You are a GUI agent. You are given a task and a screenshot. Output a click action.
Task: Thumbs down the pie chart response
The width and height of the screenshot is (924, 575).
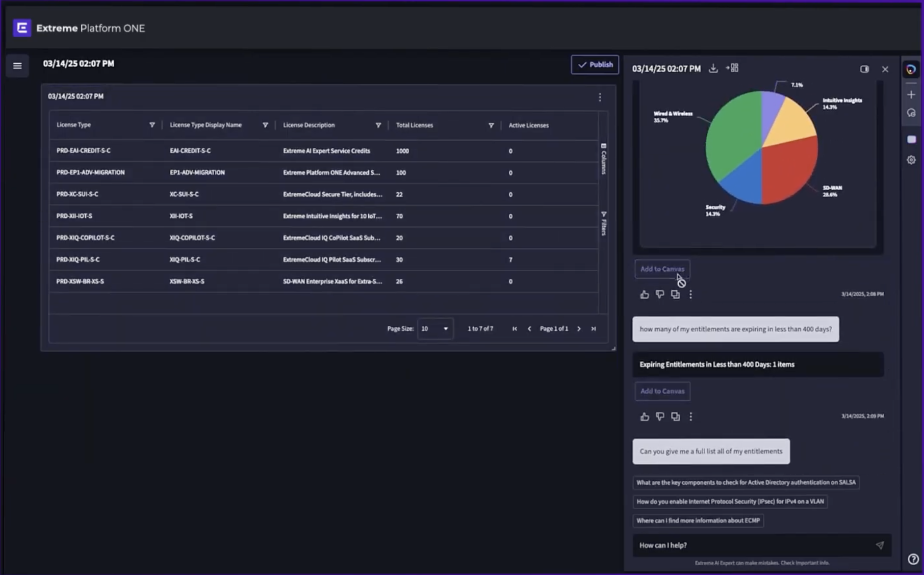click(660, 295)
